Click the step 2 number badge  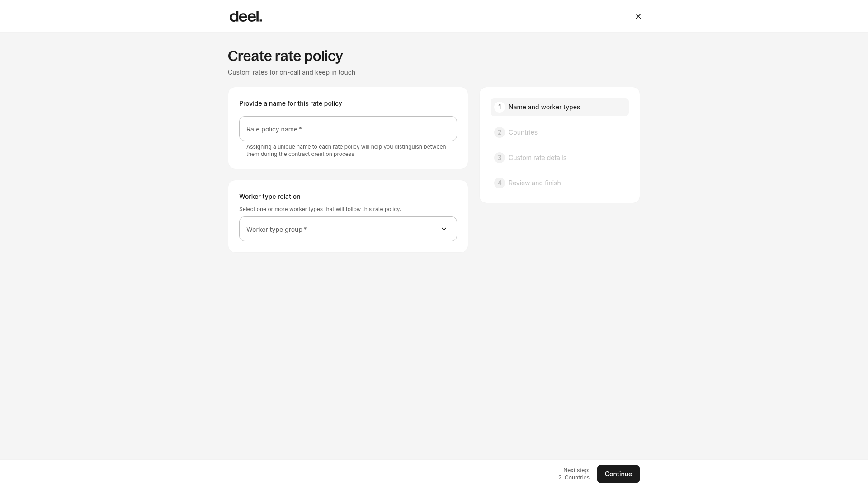tap(500, 132)
